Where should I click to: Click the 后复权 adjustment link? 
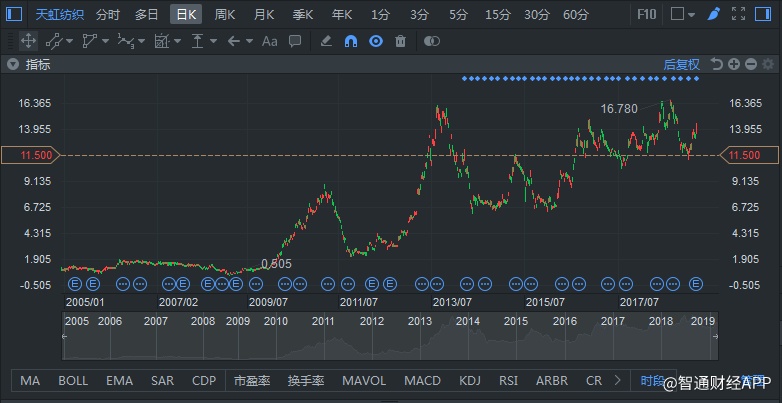point(681,64)
